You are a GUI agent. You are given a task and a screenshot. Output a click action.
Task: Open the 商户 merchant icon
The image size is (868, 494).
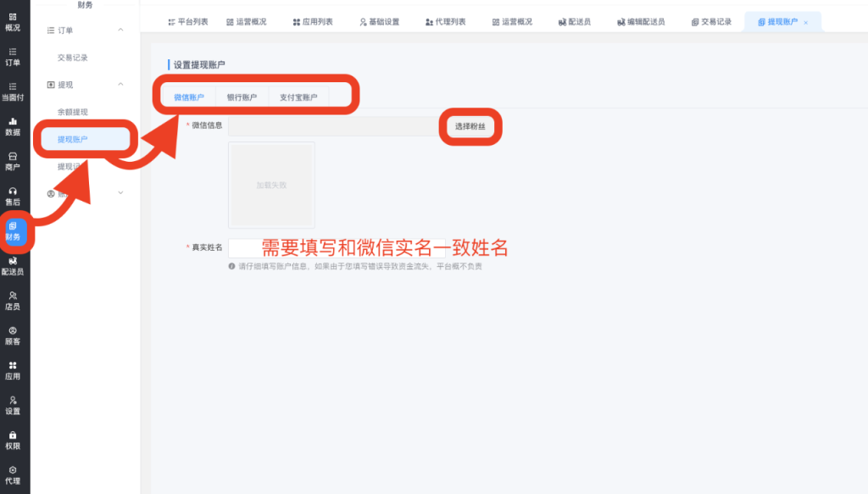[x=13, y=161]
